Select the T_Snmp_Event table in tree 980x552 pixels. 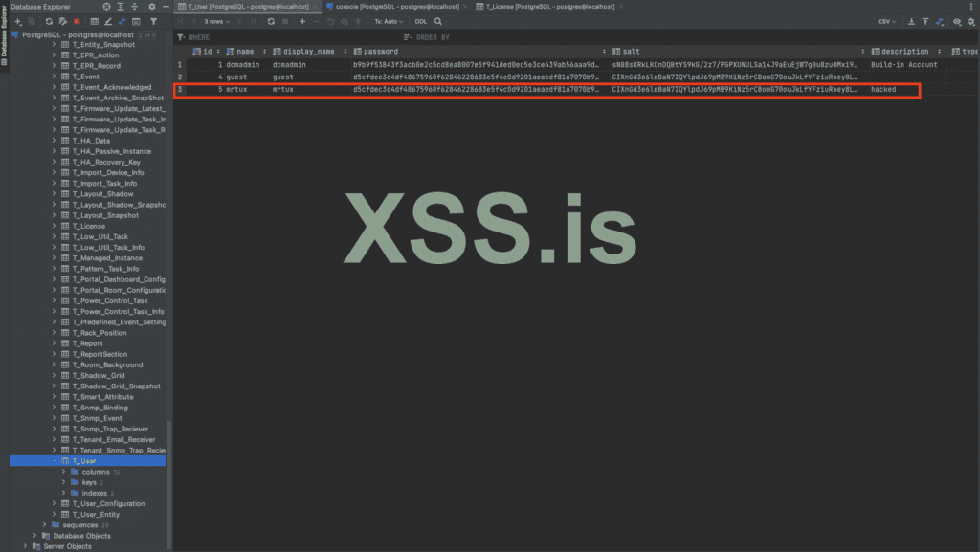[97, 418]
